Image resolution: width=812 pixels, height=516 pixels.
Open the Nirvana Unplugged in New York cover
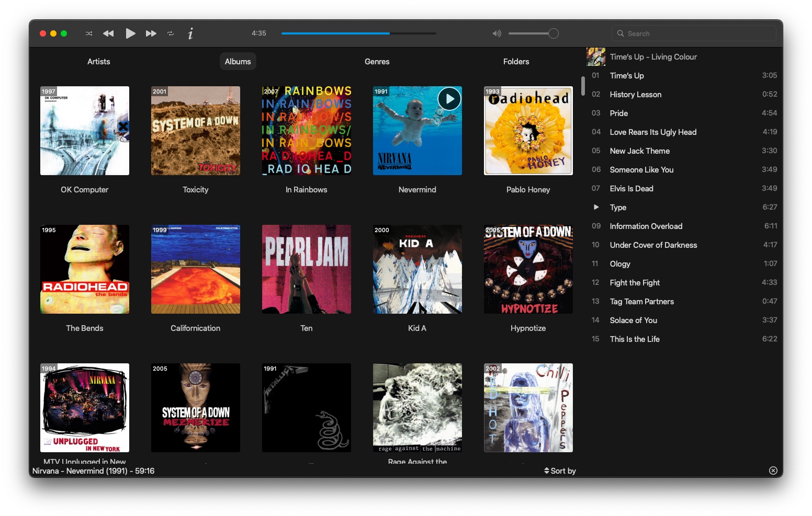pos(85,408)
